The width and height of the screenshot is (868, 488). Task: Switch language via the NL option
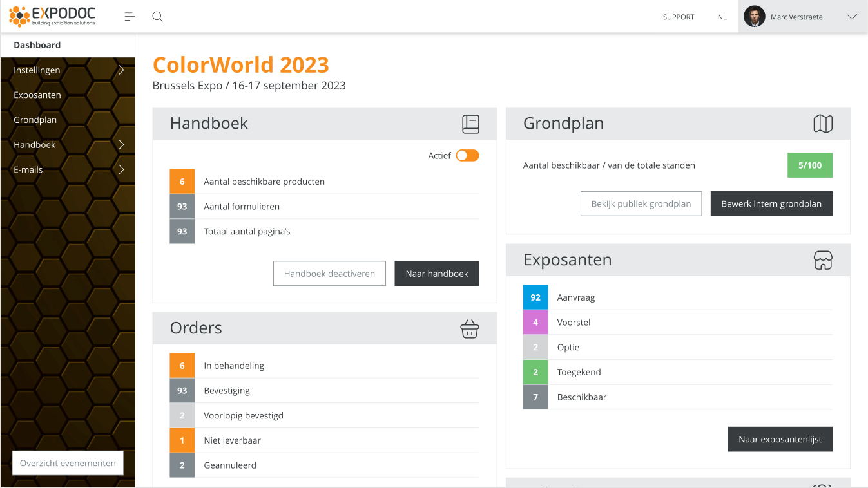pos(722,16)
